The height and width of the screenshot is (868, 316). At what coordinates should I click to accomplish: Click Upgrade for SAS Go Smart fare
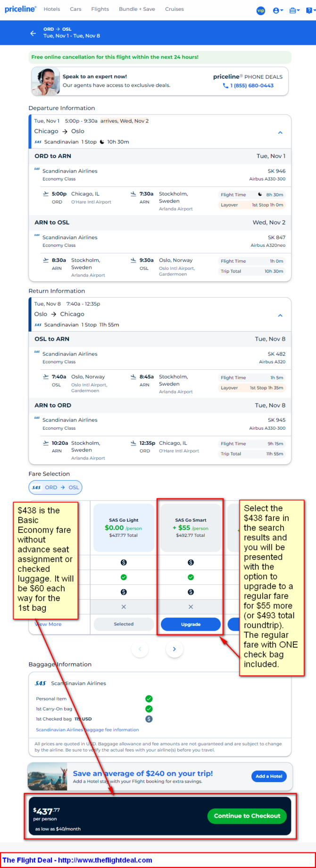click(x=191, y=624)
